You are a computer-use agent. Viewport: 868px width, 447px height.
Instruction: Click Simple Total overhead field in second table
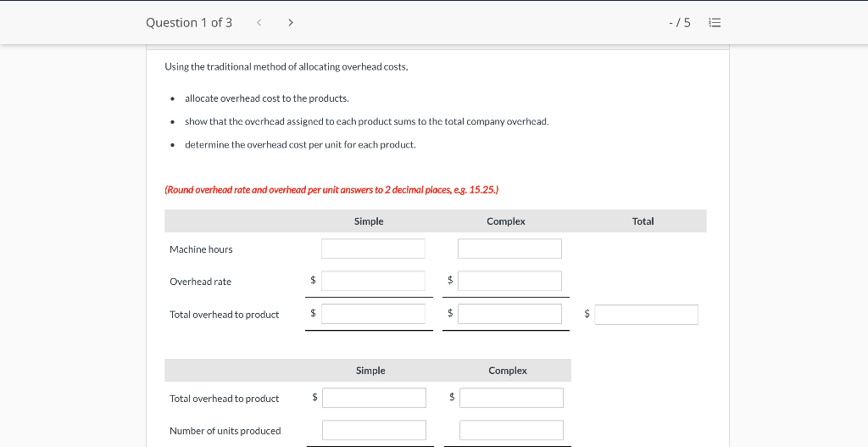pyautogui.click(x=374, y=398)
